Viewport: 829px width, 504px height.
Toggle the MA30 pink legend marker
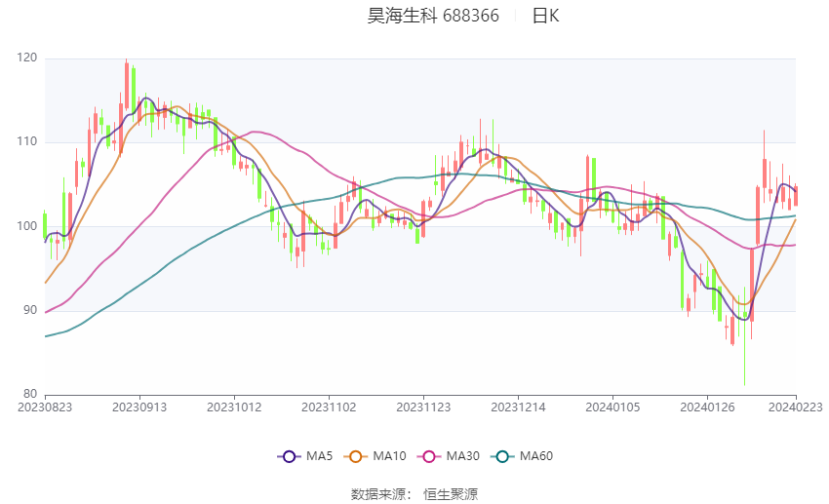click(429, 456)
